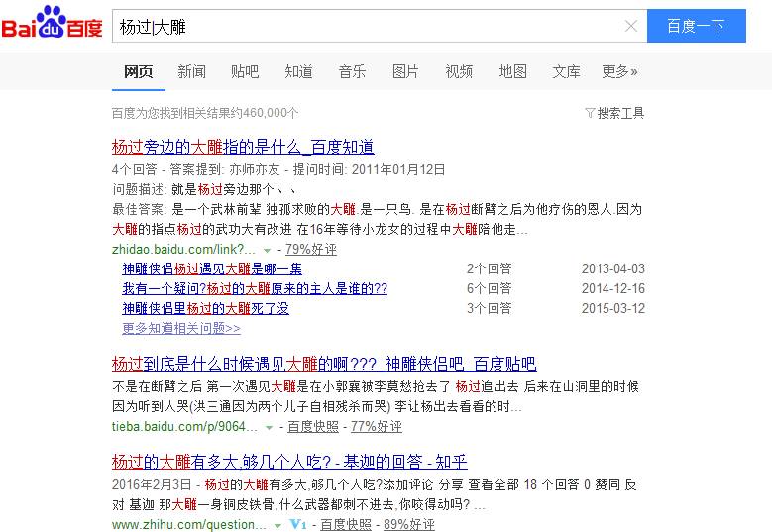Clear the search box with X icon

(x=630, y=26)
